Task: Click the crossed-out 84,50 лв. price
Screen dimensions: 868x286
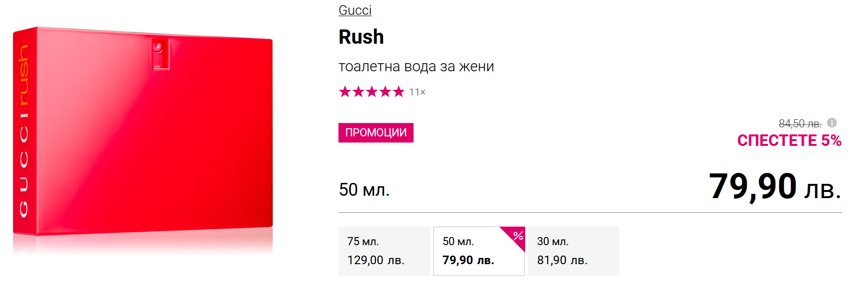Action: pyautogui.click(x=800, y=124)
